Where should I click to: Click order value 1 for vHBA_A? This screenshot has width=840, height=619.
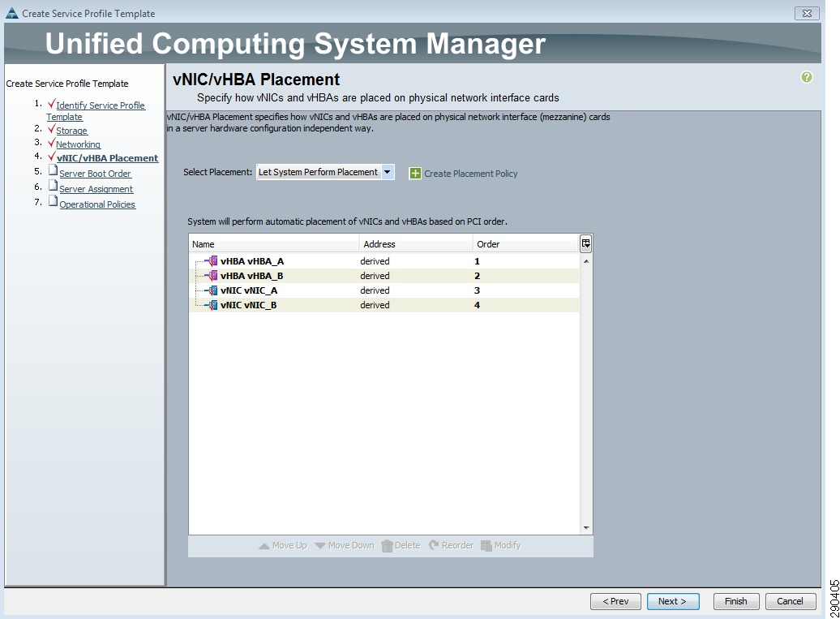tap(477, 261)
